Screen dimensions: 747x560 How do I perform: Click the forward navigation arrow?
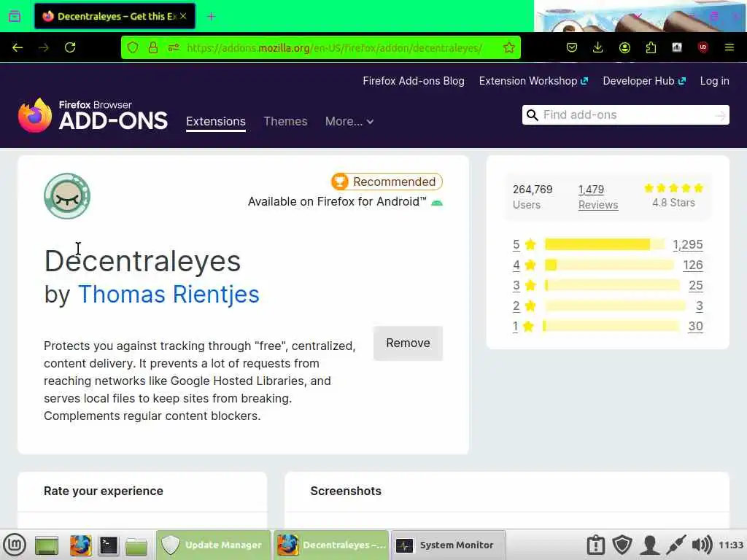(x=44, y=47)
